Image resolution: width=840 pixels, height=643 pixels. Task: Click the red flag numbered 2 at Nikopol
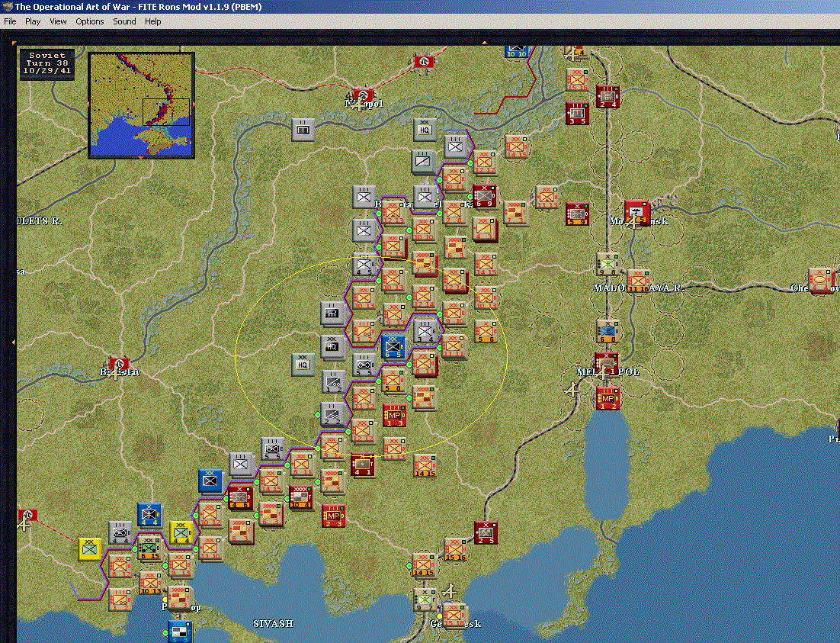pyautogui.click(x=364, y=97)
